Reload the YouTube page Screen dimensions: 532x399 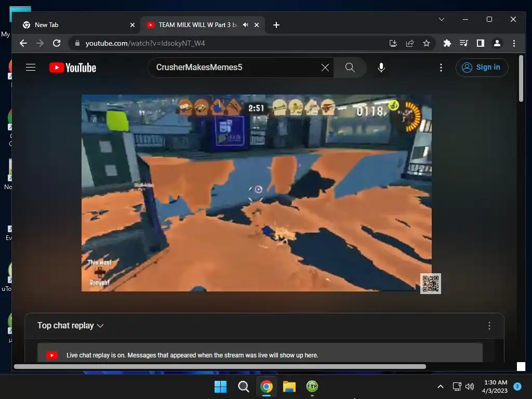(57, 43)
